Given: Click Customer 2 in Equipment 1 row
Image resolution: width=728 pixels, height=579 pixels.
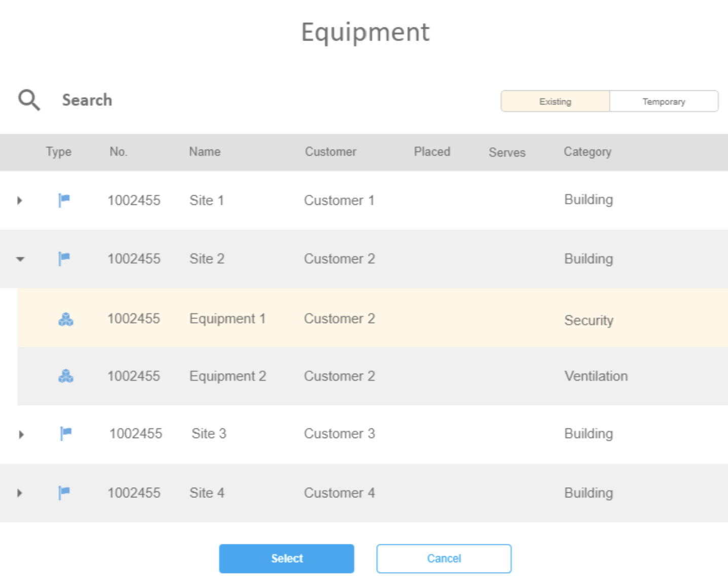Looking at the screenshot, I should (339, 318).
